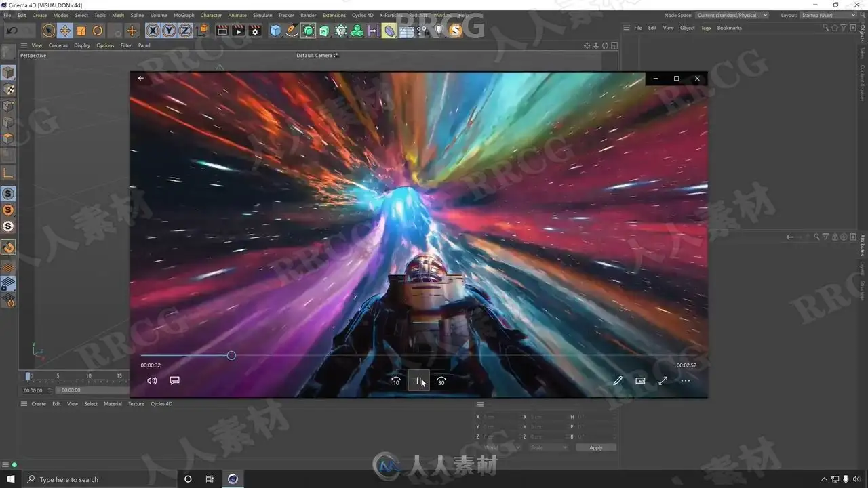The width and height of the screenshot is (868, 488).
Task: Select the Live Selection tool
Action: pyautogui.click(x=48, y=30)
